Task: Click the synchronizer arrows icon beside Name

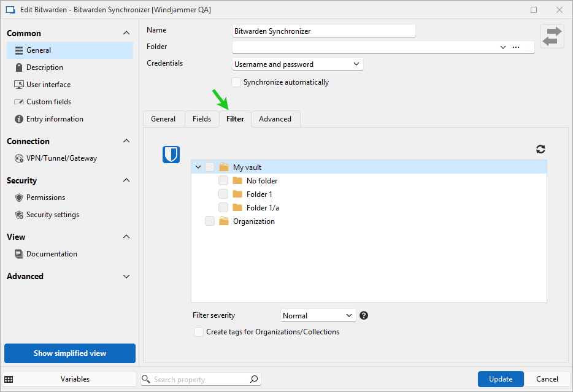Action: pyautogui.click(x=552, y=36)
